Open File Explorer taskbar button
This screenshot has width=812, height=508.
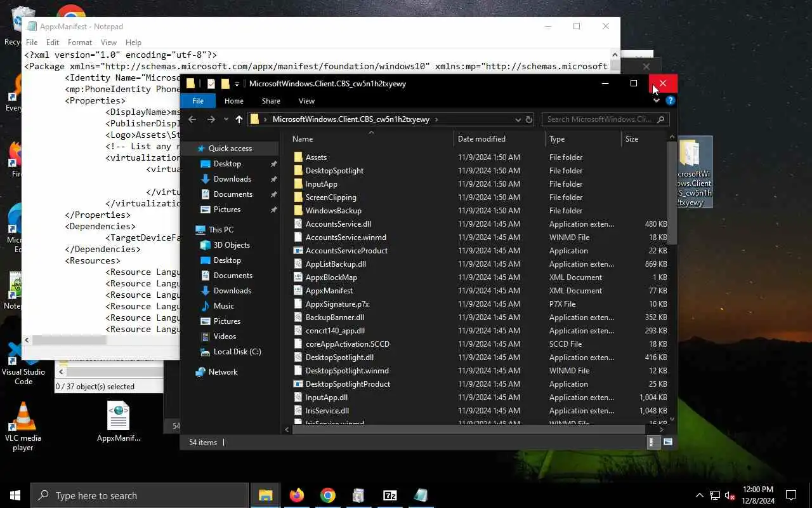point(265,495)
